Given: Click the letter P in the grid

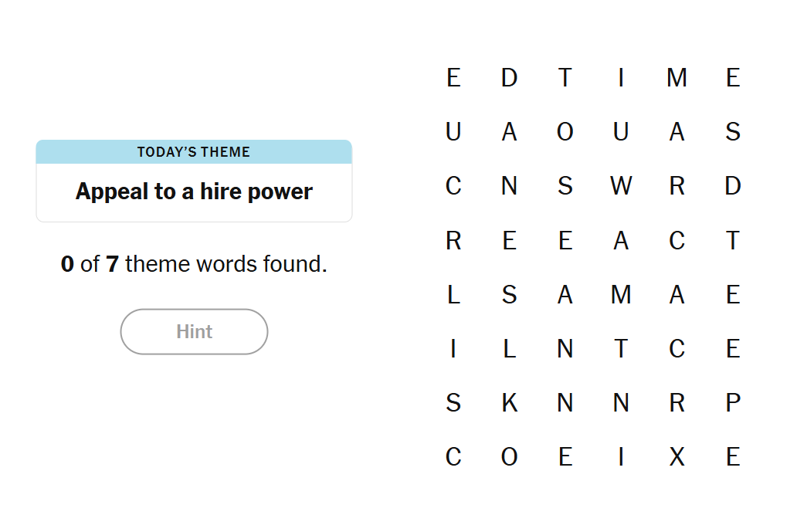Looking at the screenshot, I should [x=733, y=403].
